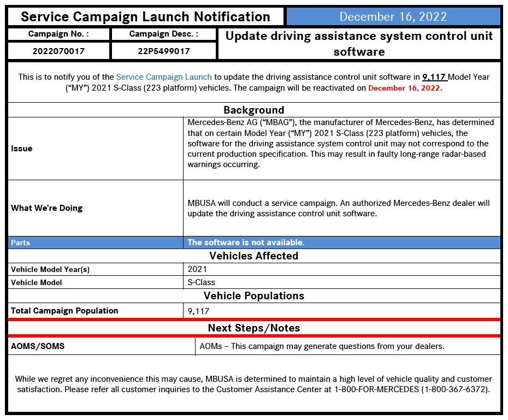Select the 'Campaign Desc. :' label cell

click(164, 34)
